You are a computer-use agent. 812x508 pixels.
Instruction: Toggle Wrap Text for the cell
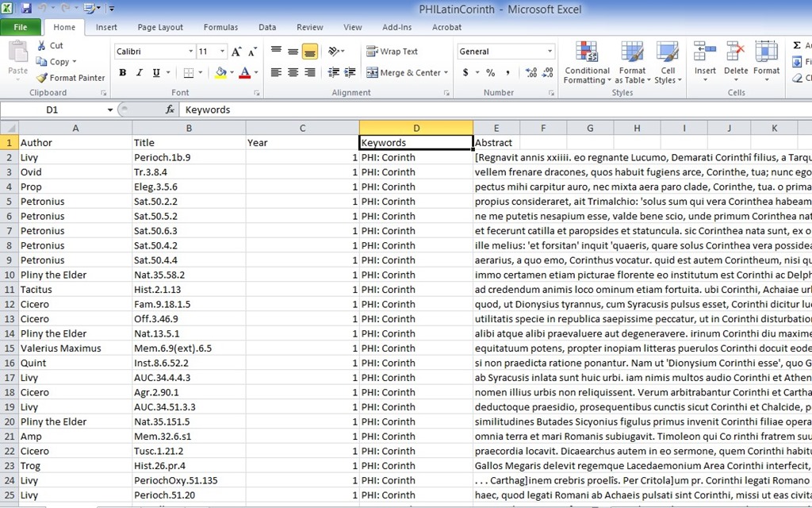[392, 52]
